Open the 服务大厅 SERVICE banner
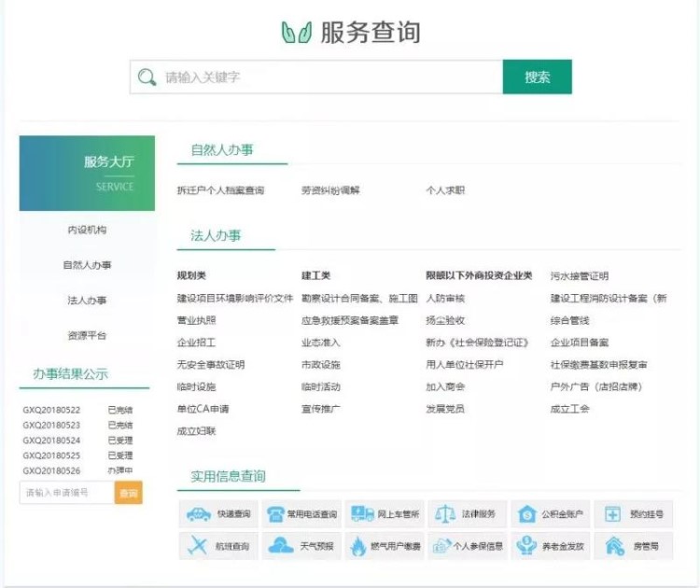This screenshot has width=700, height=588. (87, 174)
